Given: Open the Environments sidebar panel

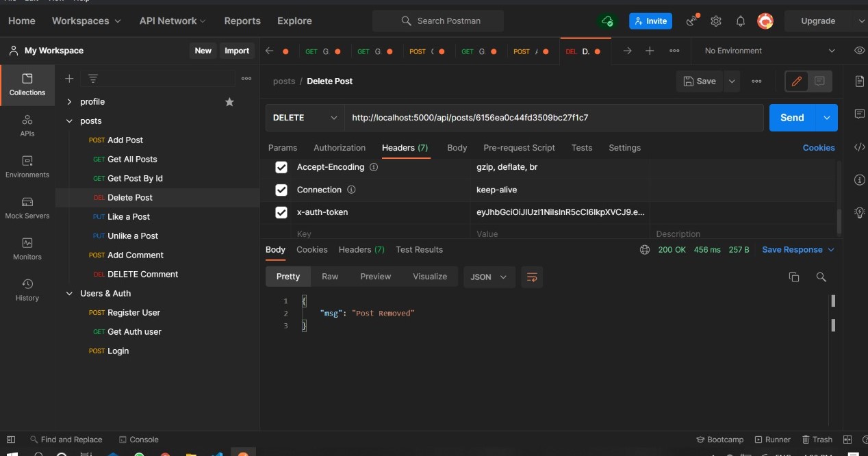Looking at the screenshot, I should 27,167.
